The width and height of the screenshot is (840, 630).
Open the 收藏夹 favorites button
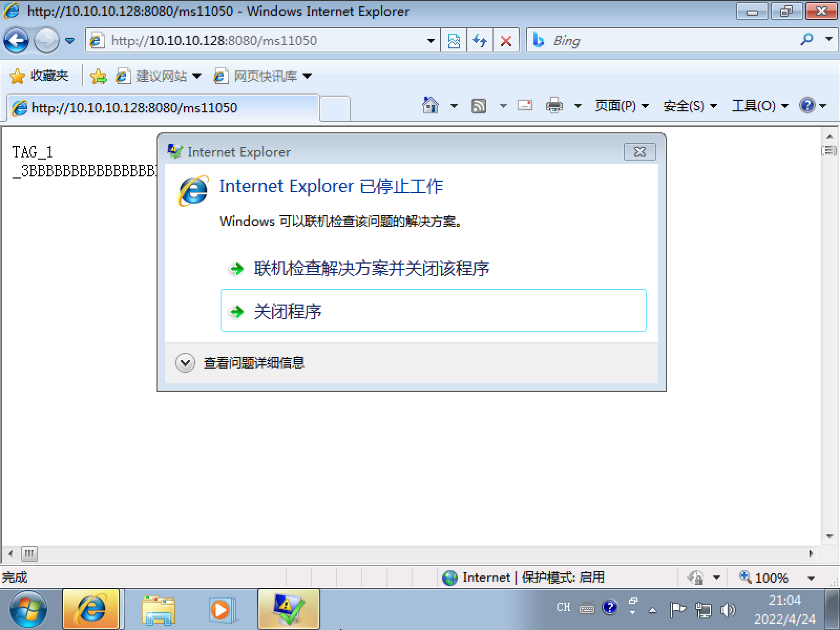point(39,76)
